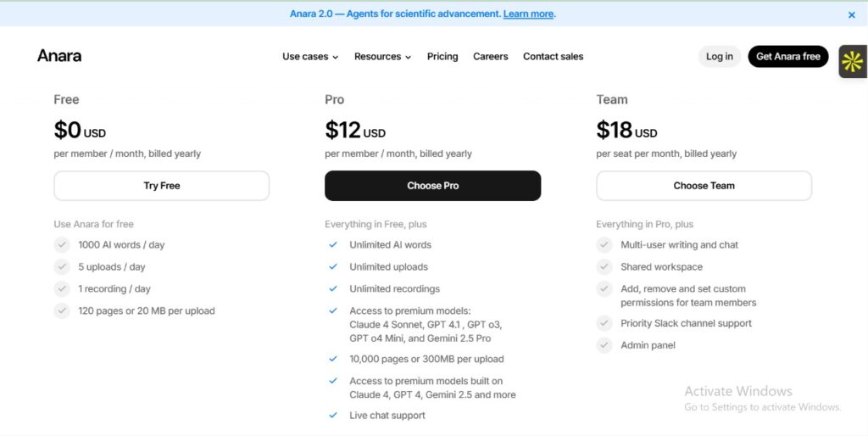
Task: Click check icon beside Admin panel
Action: 604,345
